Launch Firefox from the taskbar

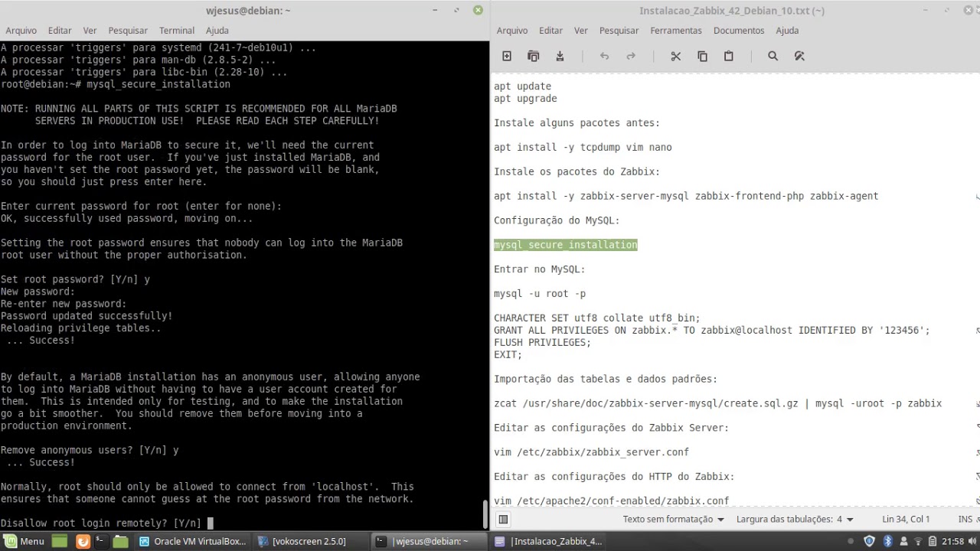point(83,541)
